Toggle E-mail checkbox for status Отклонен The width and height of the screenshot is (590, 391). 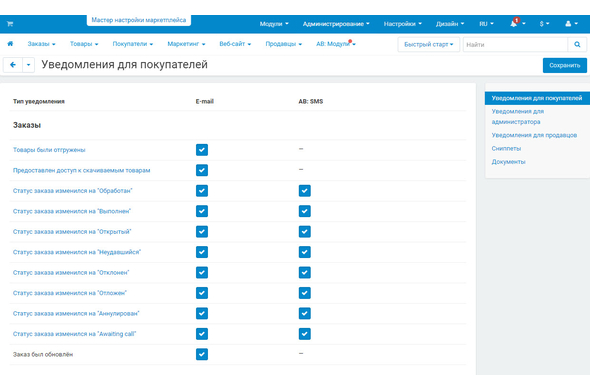pos(202,272)
